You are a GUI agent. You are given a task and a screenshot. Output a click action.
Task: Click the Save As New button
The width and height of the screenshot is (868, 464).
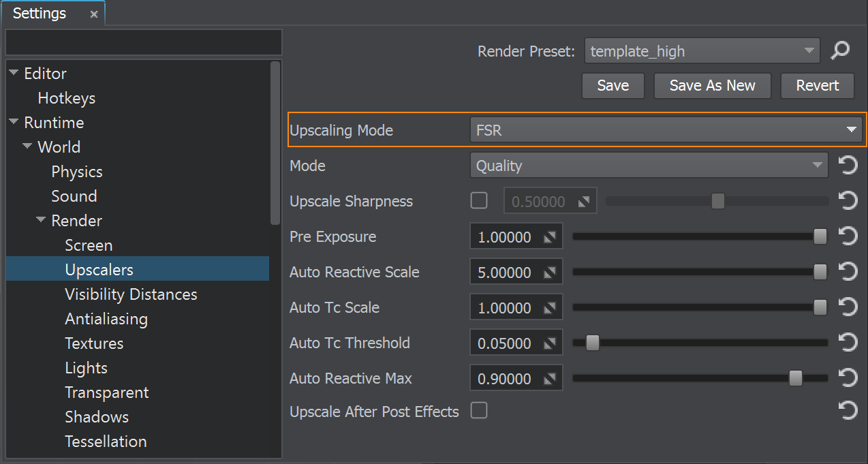click(x=713, y=86)
